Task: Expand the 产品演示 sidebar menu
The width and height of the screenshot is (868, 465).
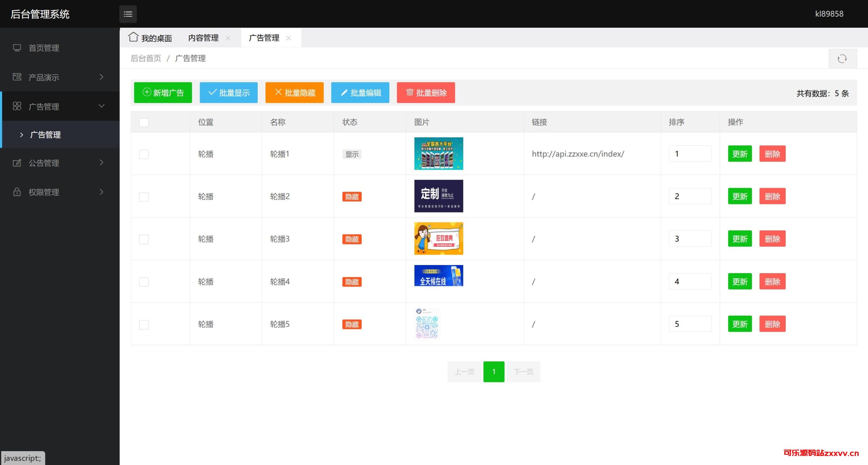Action: point(101,77)
